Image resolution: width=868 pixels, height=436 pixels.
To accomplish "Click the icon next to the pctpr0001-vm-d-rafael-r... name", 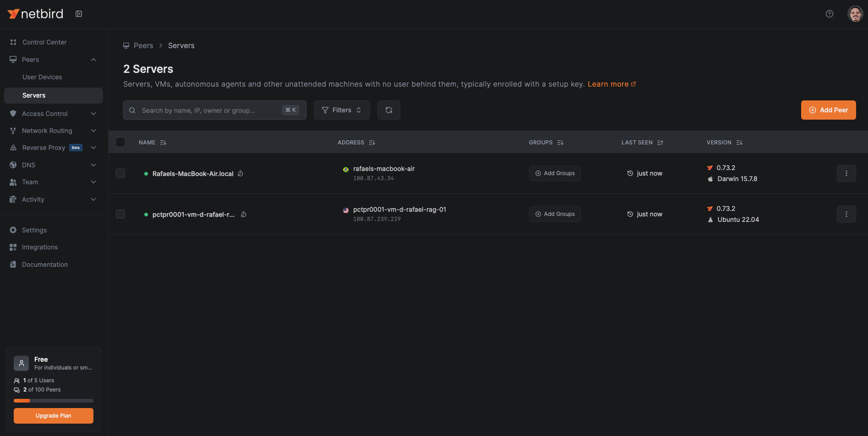I will (x=244, y=214).
